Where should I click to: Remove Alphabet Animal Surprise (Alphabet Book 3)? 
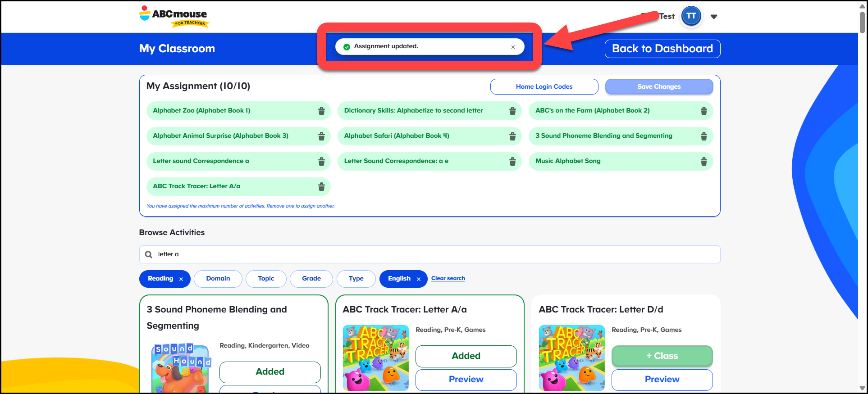coord(321,136)
